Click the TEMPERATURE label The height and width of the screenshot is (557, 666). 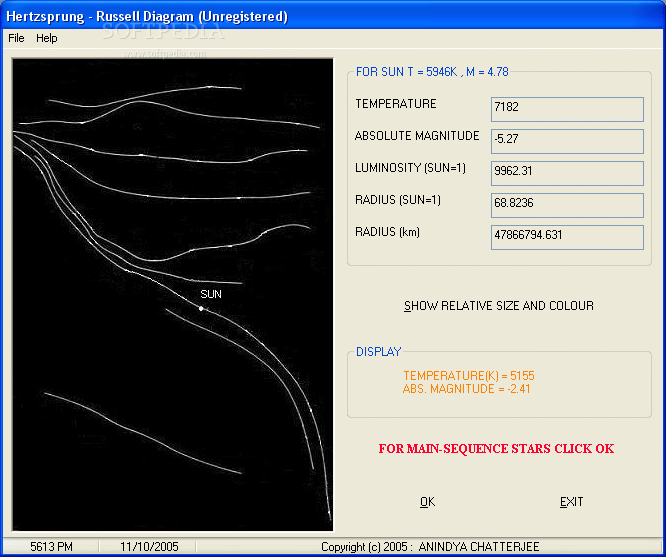[396, 104]
